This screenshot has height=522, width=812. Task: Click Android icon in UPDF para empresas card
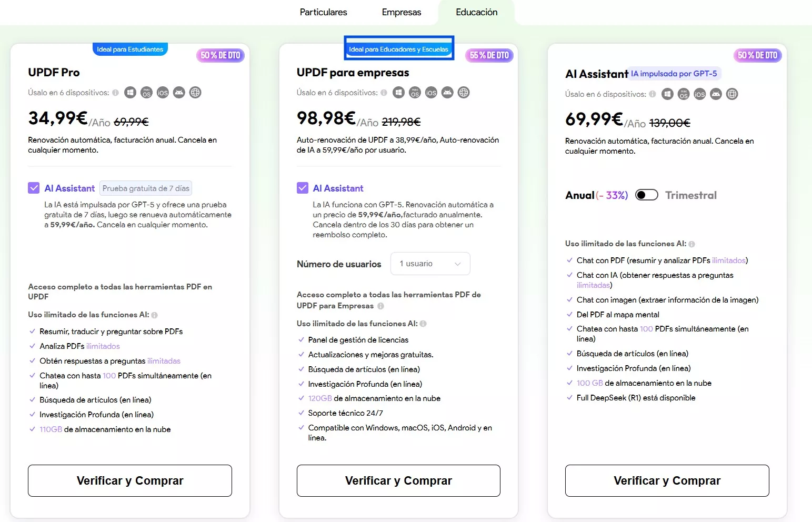[447, 93]
